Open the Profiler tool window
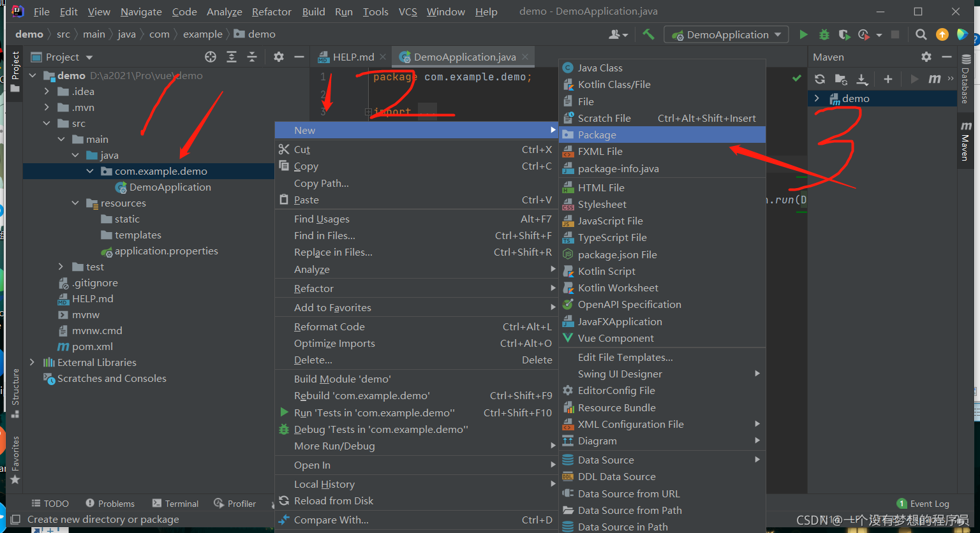 point(235,503)
